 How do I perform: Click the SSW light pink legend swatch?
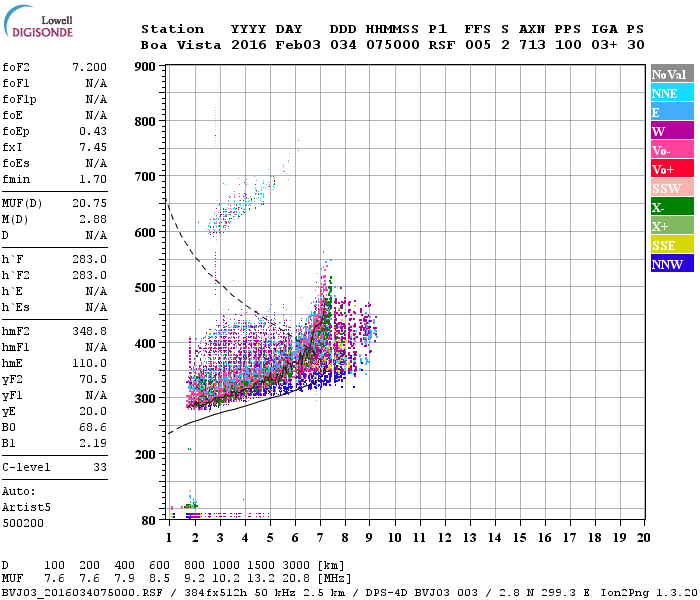pos(672,188)
